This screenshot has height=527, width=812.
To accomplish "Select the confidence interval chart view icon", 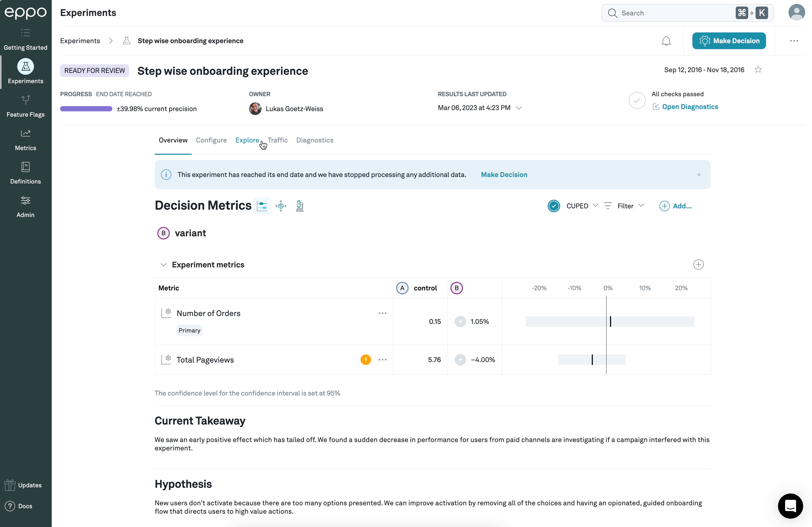I will [x=262, y=206].
